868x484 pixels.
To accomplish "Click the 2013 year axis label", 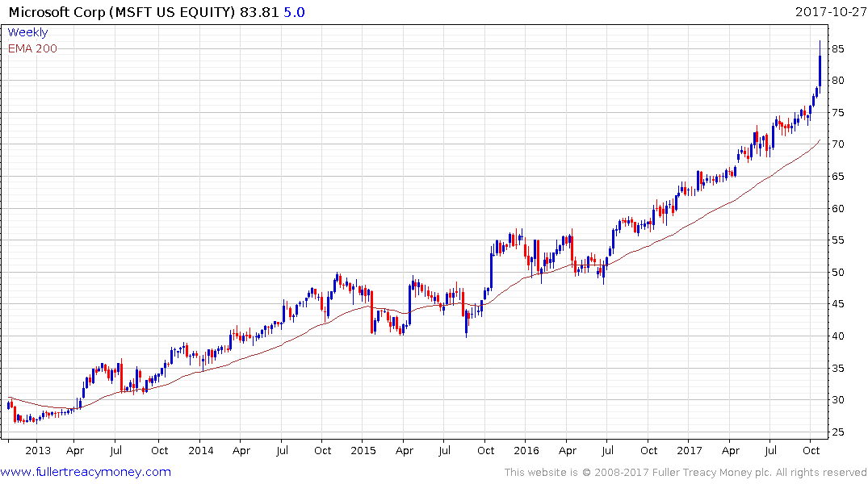I will click(x=38, y=450).
